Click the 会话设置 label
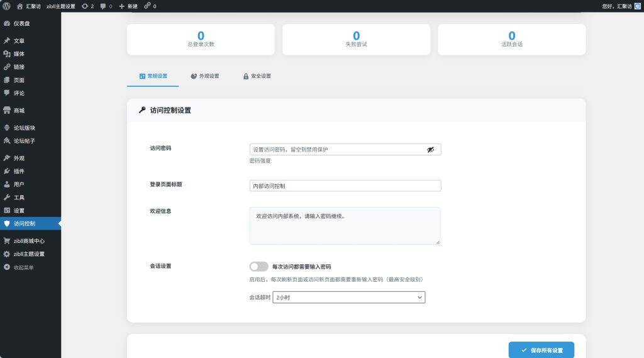This screenshot has height=358, width=644. [x=160, y=266]
